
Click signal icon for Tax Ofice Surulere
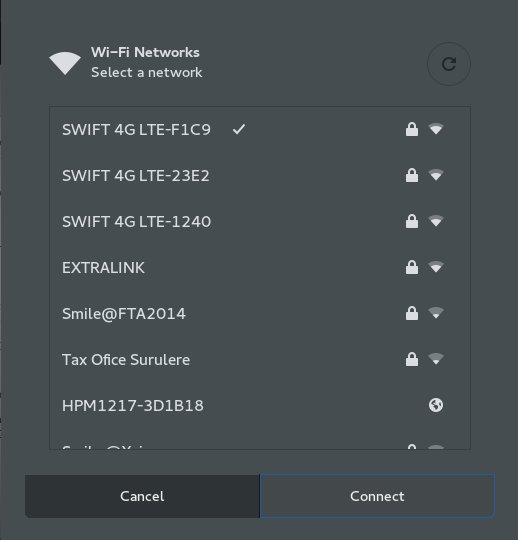coord(436,359)
